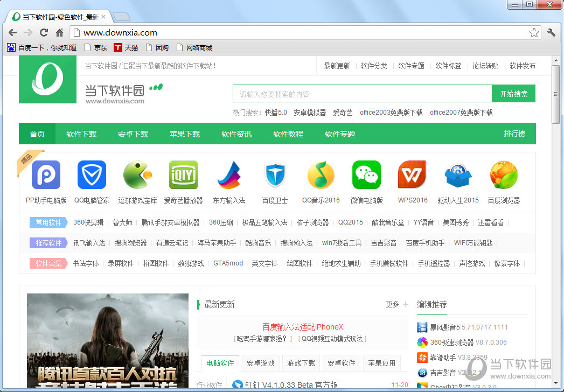Open the 软件发布 top link
This screenshot has height=392, width=564.
[523, 66]
